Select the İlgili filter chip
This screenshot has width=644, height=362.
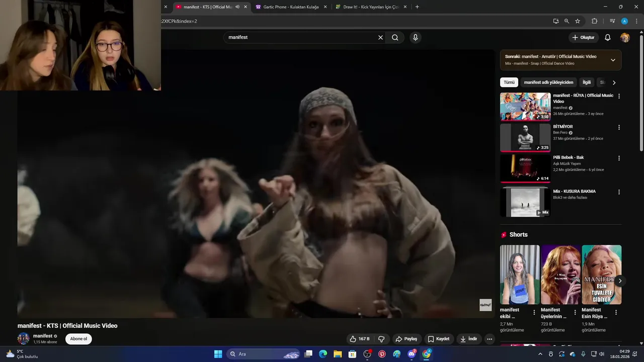(587, 82)
